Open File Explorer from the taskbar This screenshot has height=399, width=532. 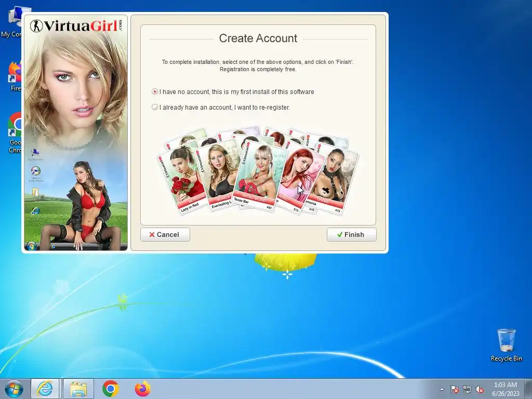78,389
